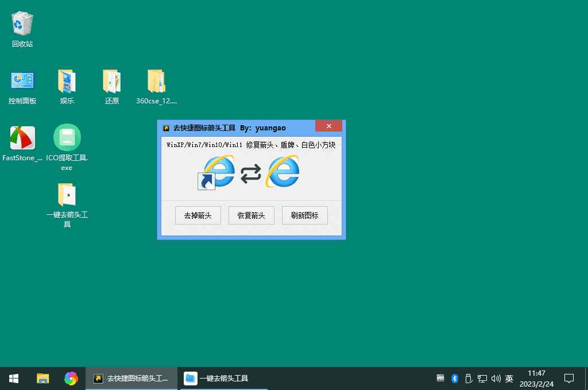The height and width of the screenshot is (390, 588).
Task: Click the IE icon without shortcut arrow
Action: pyautogui.click(x=283, y=172)
